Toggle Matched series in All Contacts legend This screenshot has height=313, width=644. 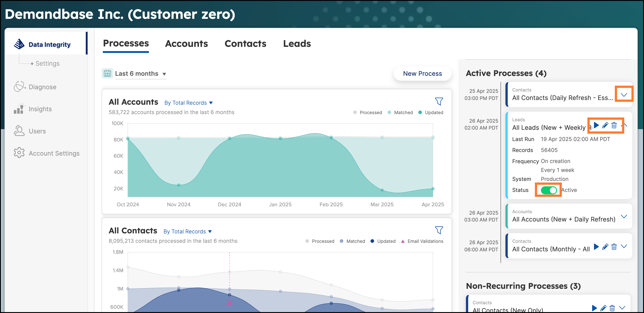tap(352, 241)
